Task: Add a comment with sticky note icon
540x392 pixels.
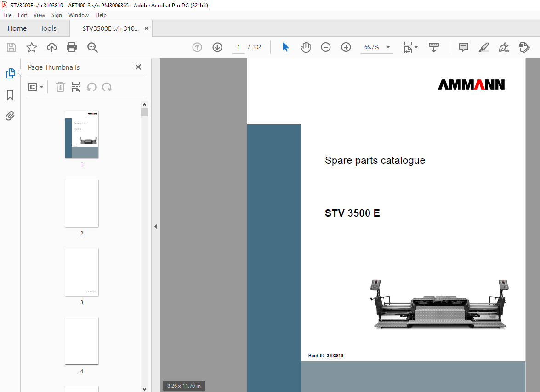Action: (x=464, y=47)
